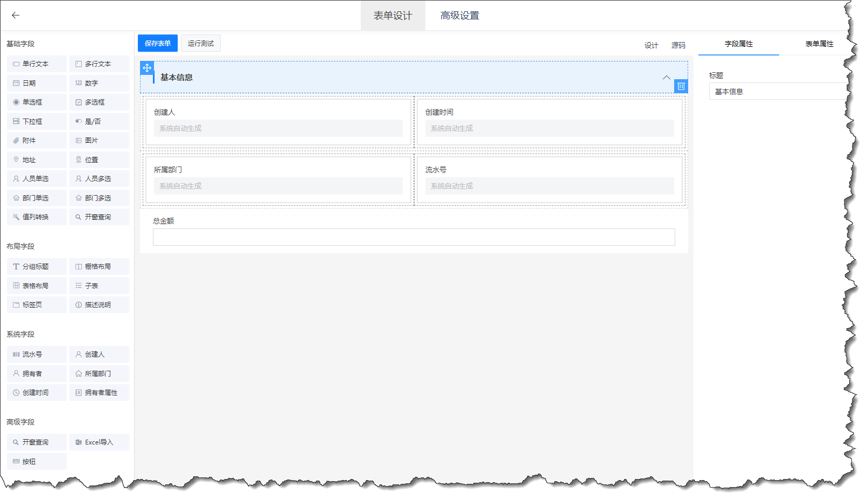
Task: Add the 流水号 system field from the left panel
Action: click(37, 354)
